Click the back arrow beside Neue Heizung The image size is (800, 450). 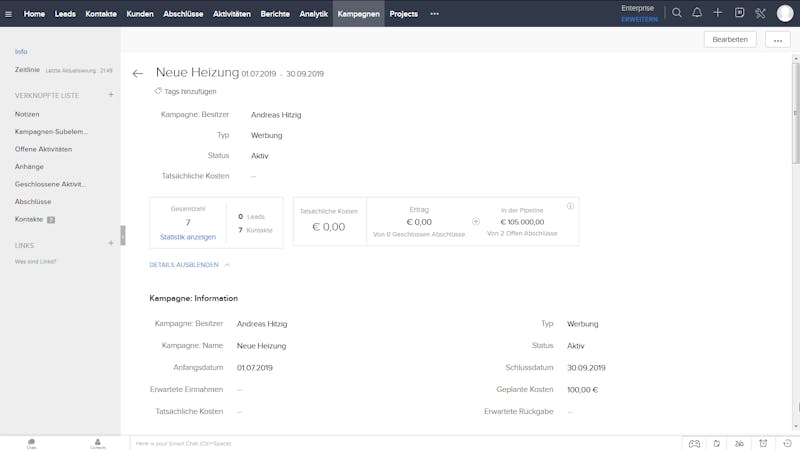click(137, 74)
